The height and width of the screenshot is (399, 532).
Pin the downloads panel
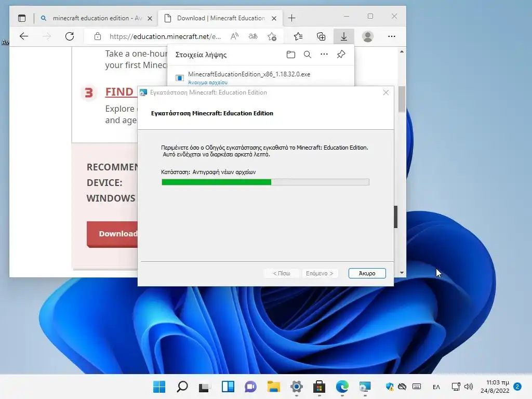coord(341,54)
